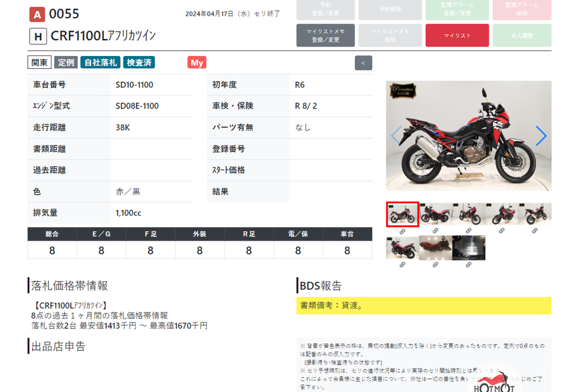The image size is (575, 392).
Task: Click the score under 電／保
Action: point(298,250)
